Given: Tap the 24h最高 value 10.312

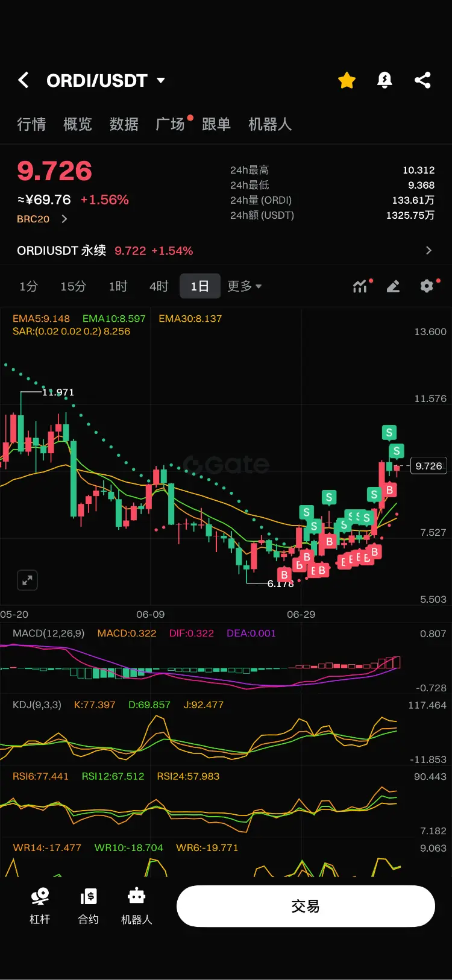Looking at the screenshot, I should 418,170.
